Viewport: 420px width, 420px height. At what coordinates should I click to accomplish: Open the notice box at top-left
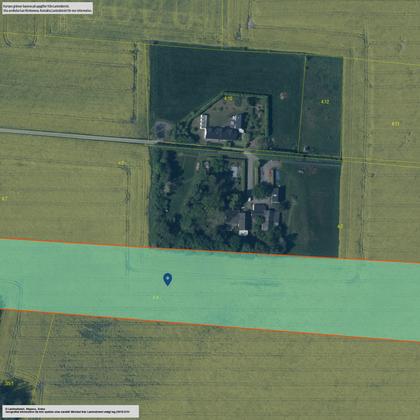(47, 8)
